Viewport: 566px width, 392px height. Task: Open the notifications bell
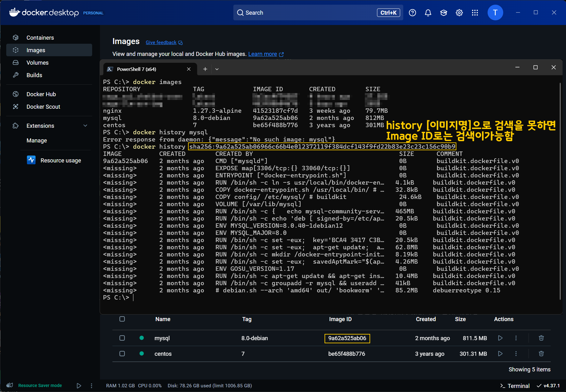click(x=428, y=13)
